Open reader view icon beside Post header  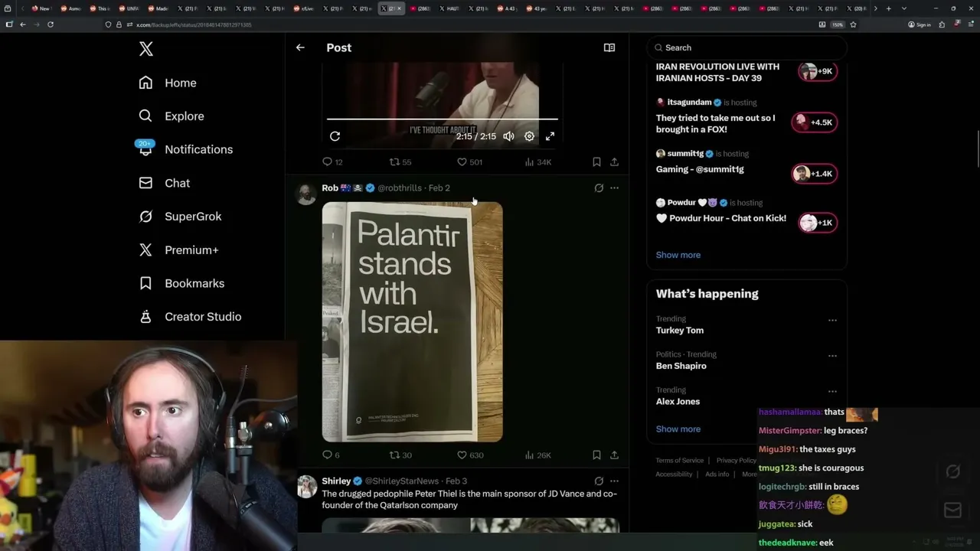(609, 47)
